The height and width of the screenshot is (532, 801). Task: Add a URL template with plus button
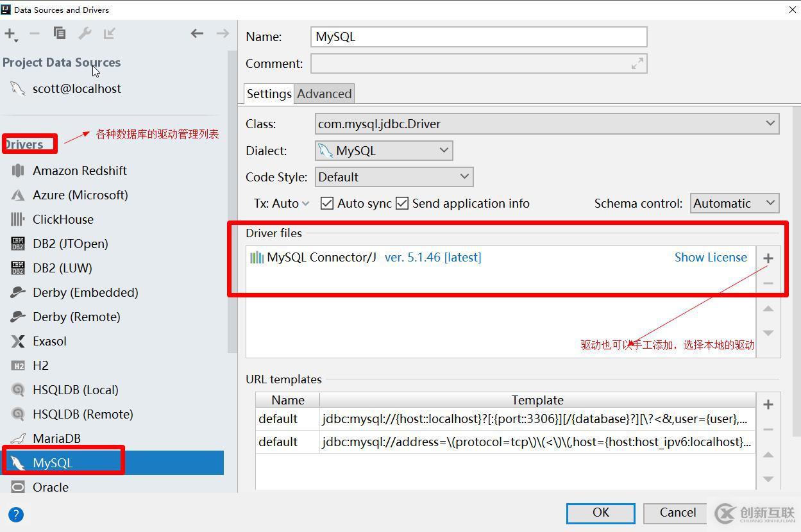(x=768, y=404)
